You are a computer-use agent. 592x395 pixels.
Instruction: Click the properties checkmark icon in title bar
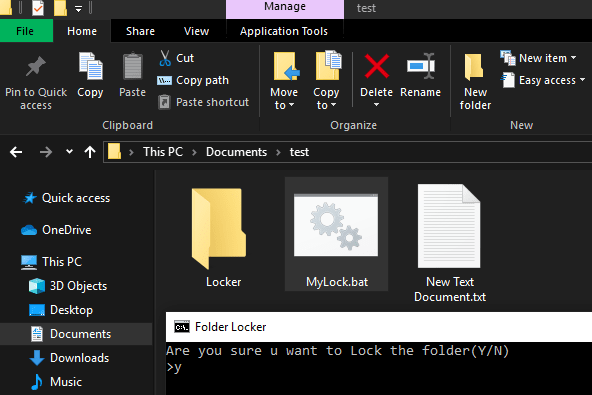pos(38,8)
